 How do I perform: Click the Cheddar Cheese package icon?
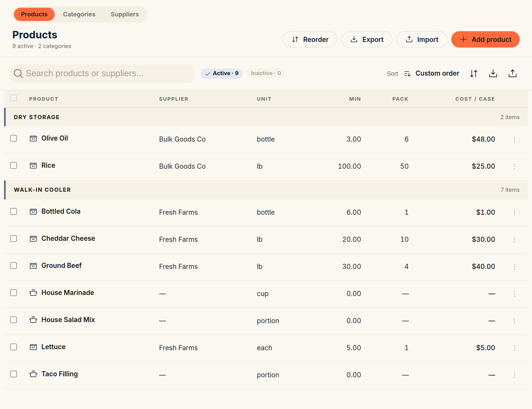[x=33, y=238]
